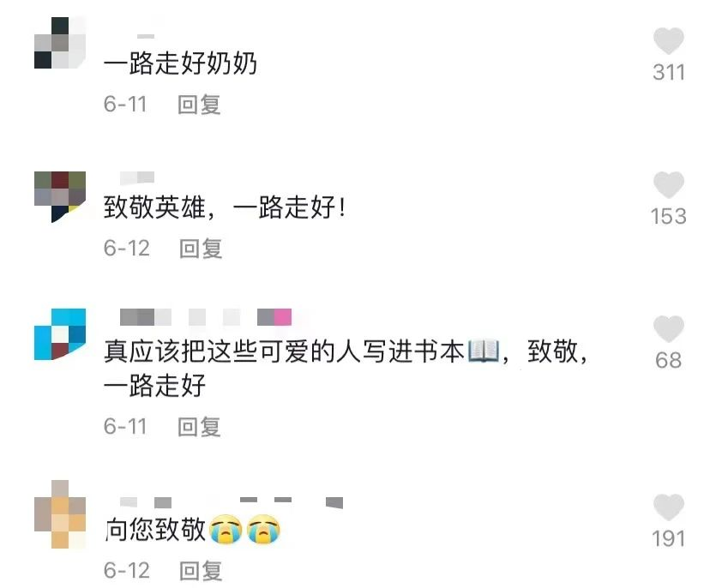Viewport: 710px width, 588px height.
Task: Tap the open book emoji in comment
Action: click(483, 351)
